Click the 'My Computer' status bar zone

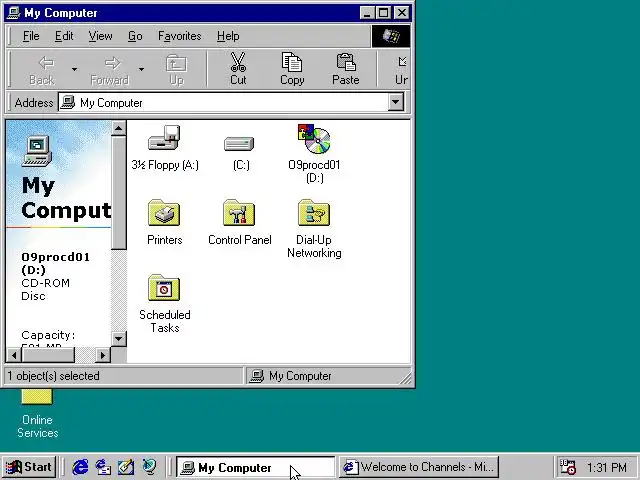[x=327, y=376]
